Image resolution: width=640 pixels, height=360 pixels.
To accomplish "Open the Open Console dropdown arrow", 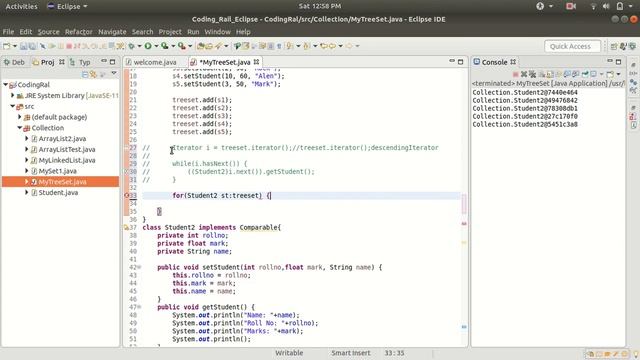I will pyautogui.click(x=618, y=74).
